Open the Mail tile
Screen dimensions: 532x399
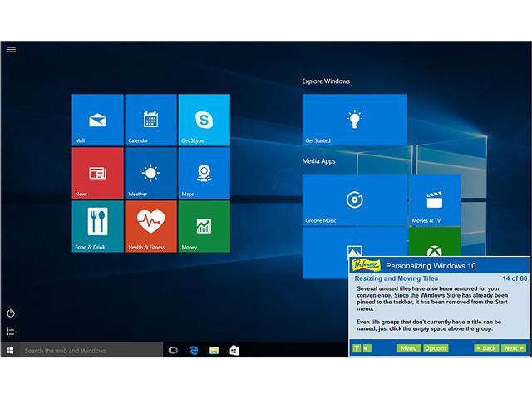[x=97, y=120]
